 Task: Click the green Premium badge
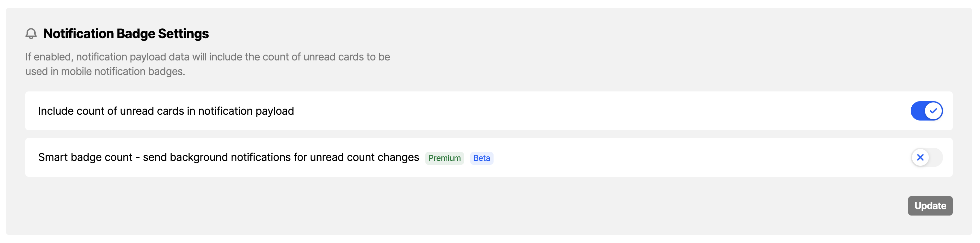[x=444, y=158]
